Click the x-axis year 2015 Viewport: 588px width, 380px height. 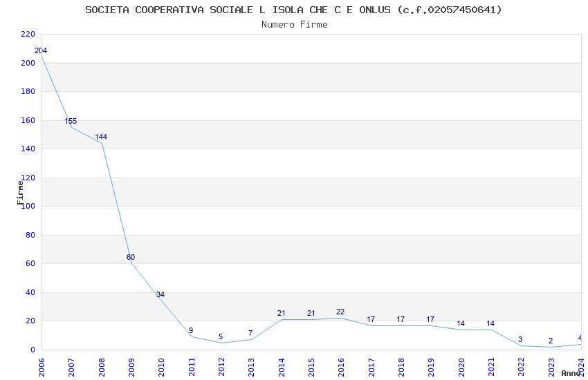coord(311,368)
